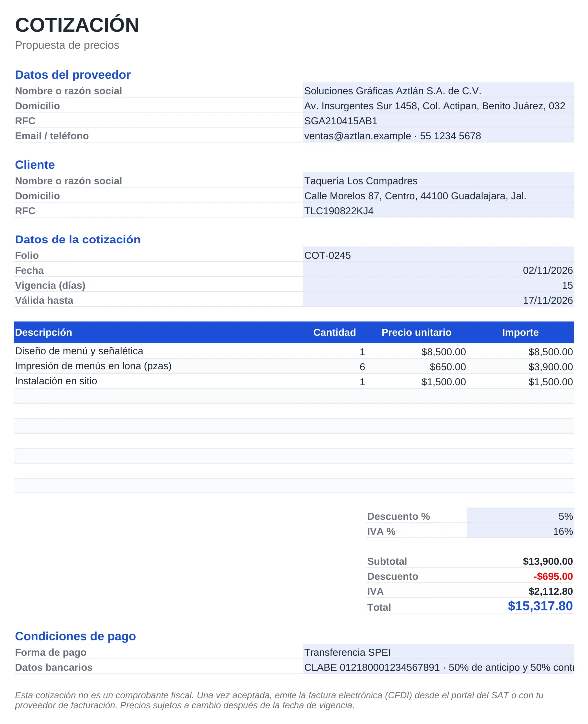Select the 'Forma de pago' label

coord(51,652)
